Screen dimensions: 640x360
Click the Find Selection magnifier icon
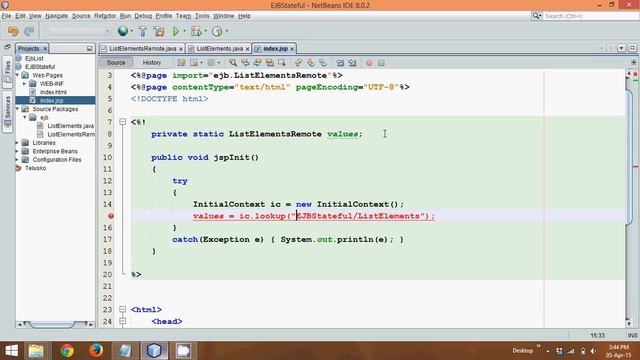pyautogui.click(x=233, y=63)
